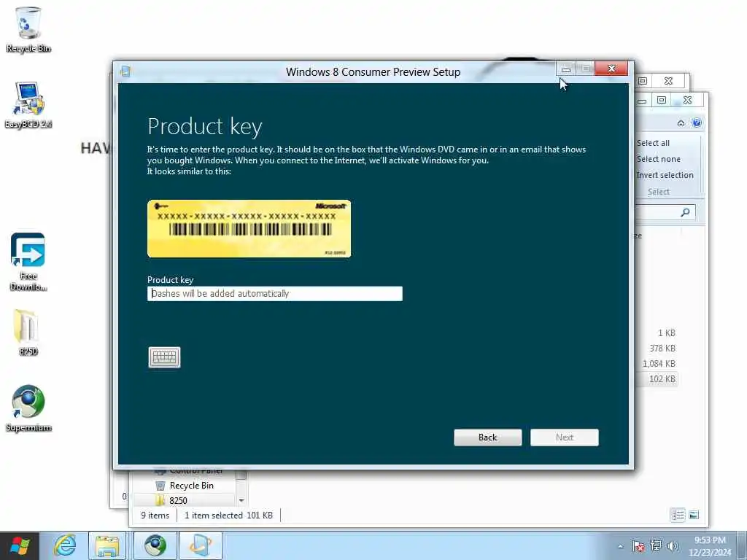The height and width of the screenshot is (560, 747).
Task: Open the Recycle Bin desktop icon
Action: [x=28, y=29]
